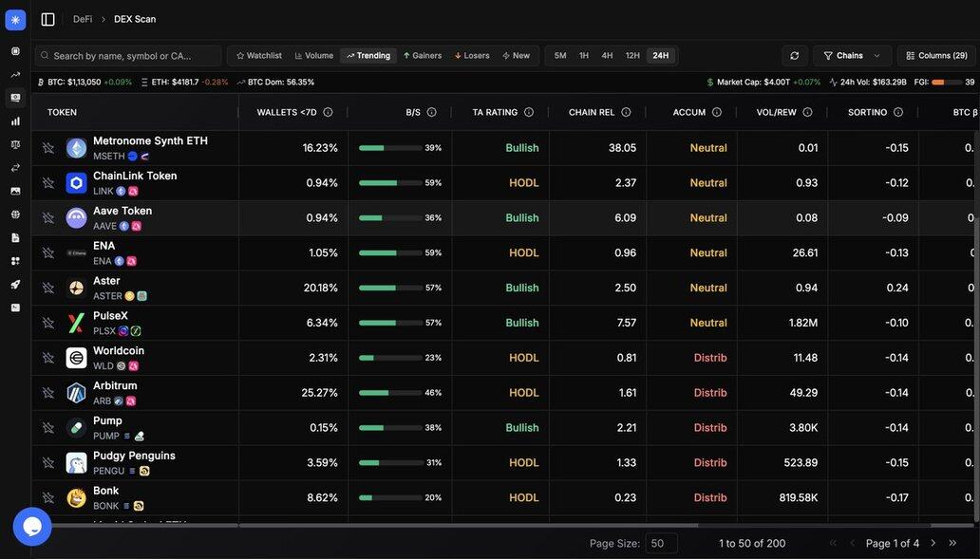Click the Pump Bullish TA rating

(522, 428)
